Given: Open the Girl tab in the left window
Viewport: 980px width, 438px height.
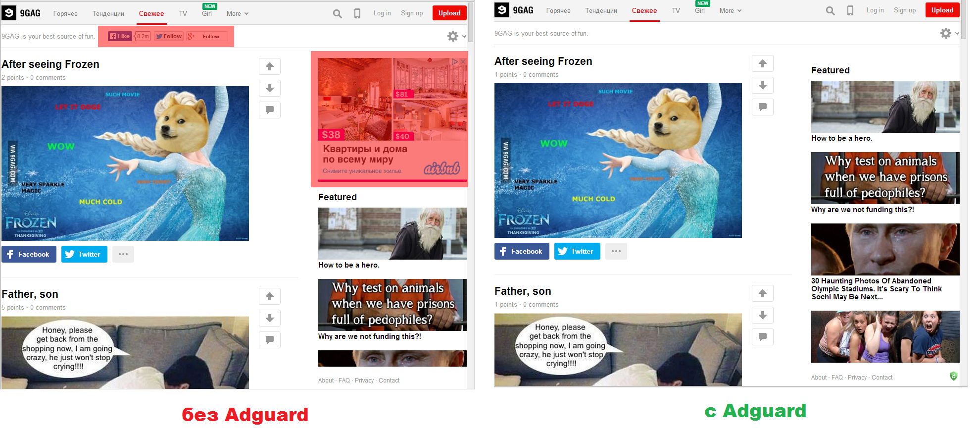Looking at the screenshot, I should tap(207, 13).
